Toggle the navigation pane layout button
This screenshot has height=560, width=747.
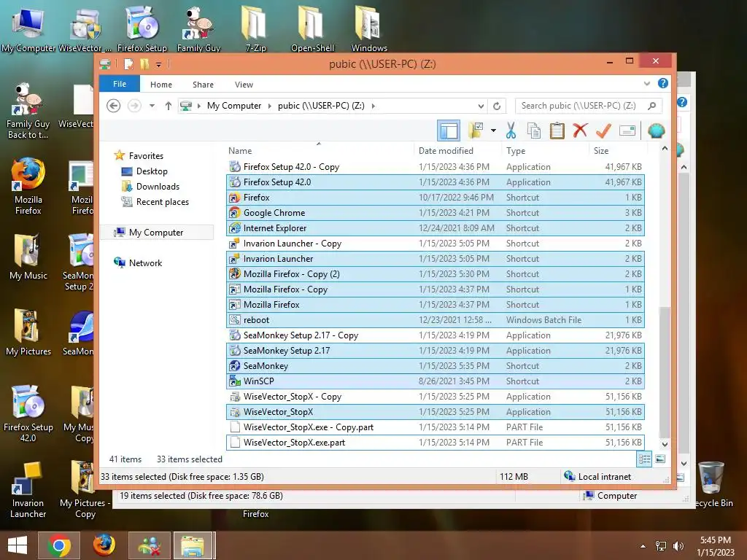pos(449,131)
